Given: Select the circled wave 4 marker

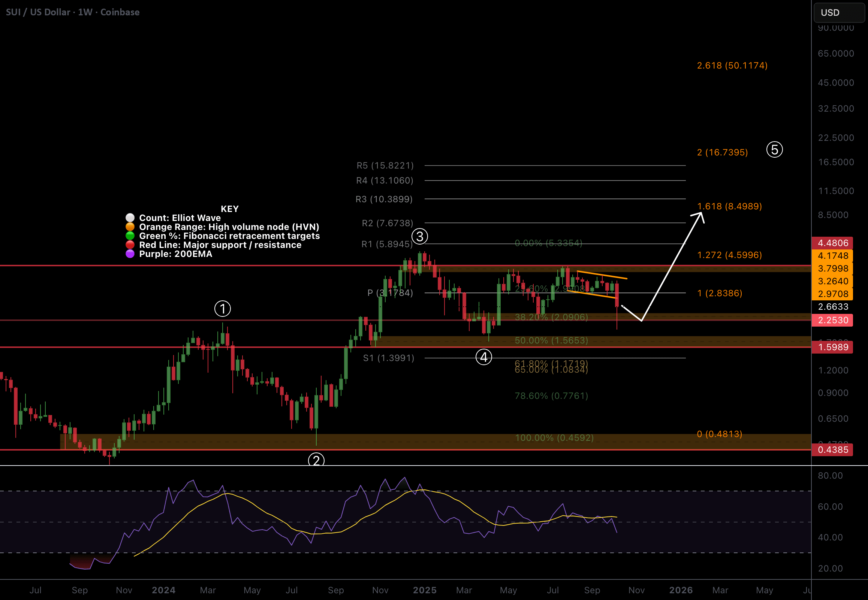Looking at the screenshot, I should [x=483, y=357].
